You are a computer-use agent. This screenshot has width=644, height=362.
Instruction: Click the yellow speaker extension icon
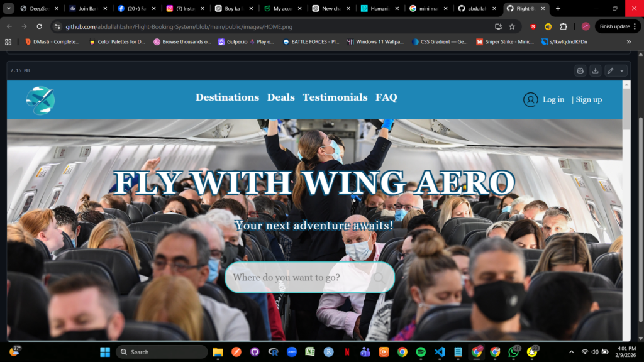coord(548,26)
